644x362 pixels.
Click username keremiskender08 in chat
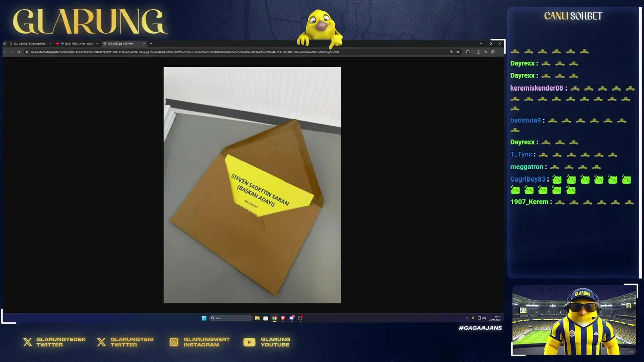coord(536,88)
